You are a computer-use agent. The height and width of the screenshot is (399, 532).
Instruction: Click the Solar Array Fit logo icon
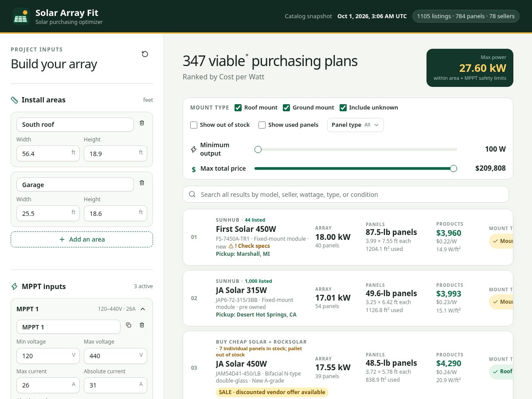pyautogui.click(x=21, y=16)
